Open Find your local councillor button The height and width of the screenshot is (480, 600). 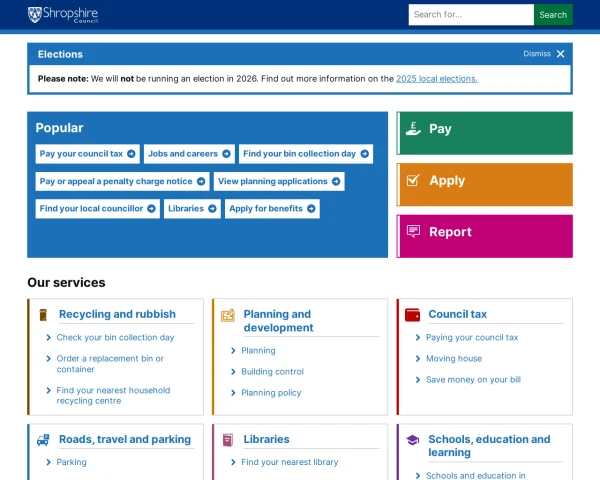tap(98, 209)
